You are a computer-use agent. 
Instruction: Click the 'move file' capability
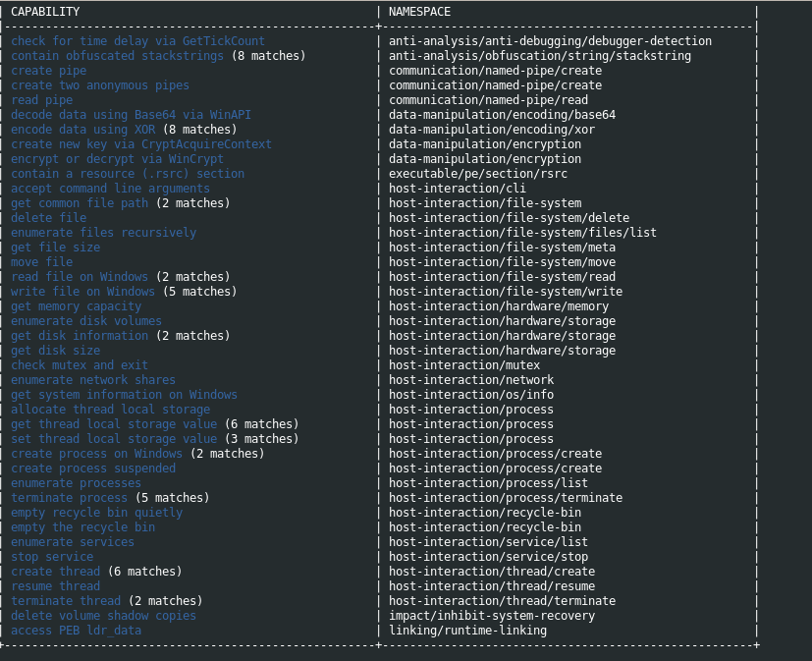coord(41,261)
